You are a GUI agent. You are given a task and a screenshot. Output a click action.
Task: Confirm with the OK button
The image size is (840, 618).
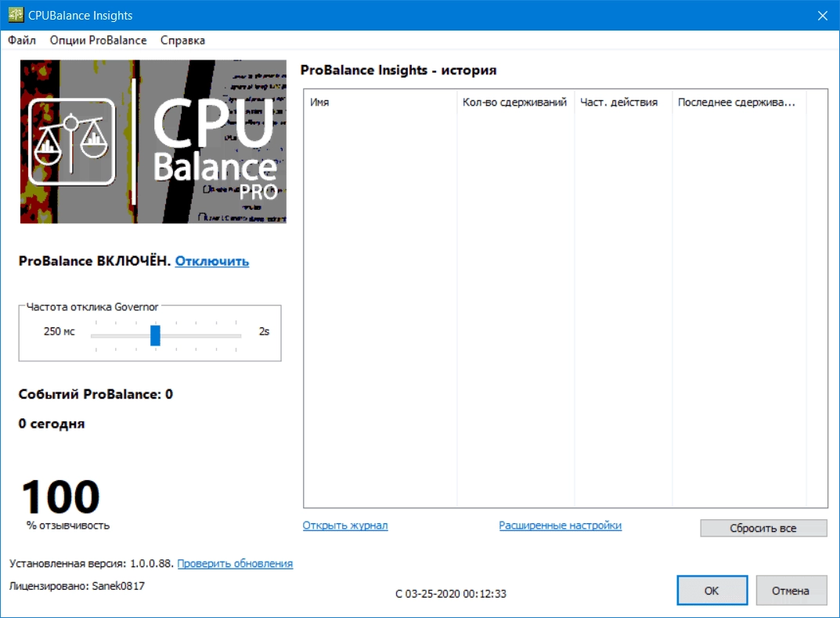pos(712,590)
